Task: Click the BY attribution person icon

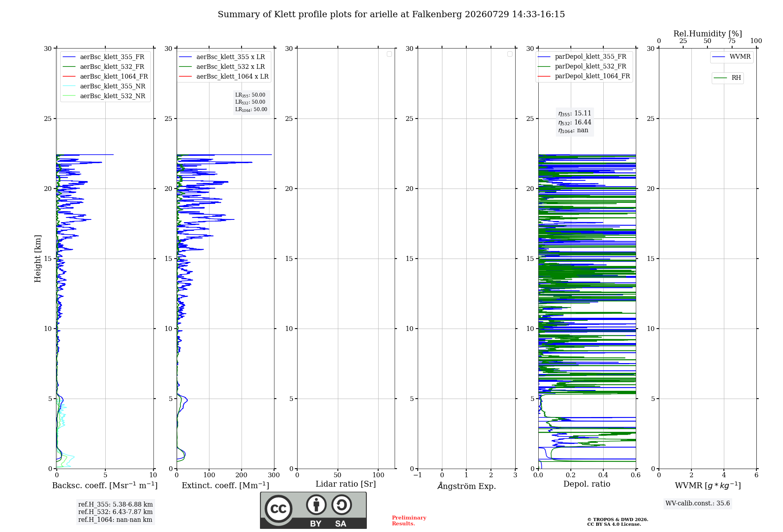Action: [x=316, y=505]
